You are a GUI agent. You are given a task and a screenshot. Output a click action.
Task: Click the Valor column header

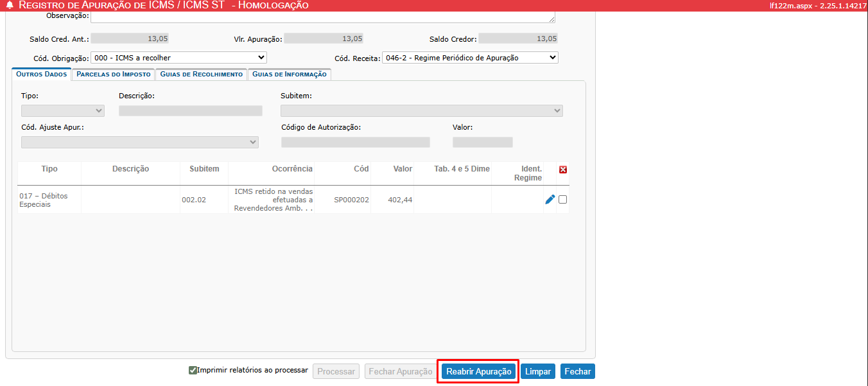(403, 169)
